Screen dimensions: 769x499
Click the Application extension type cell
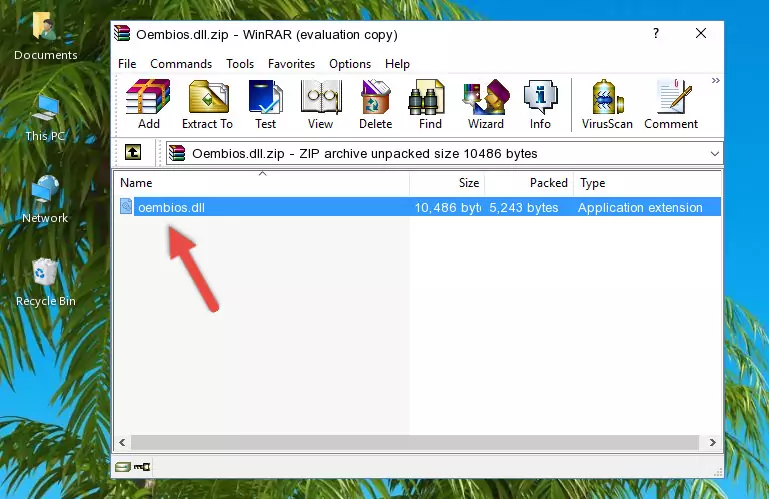(640, 208)
